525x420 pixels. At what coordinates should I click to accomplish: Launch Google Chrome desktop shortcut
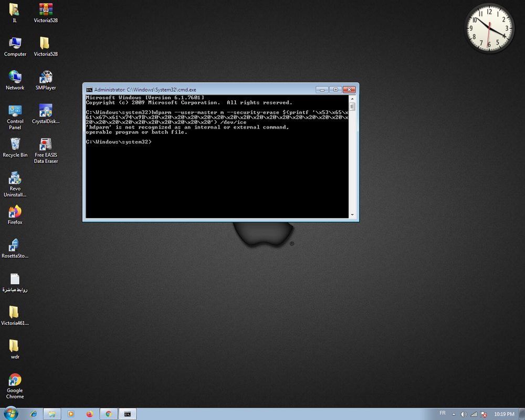[x=15, y=386]
